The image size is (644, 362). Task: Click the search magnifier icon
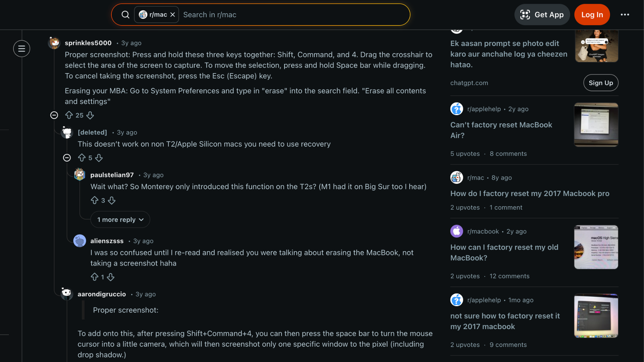[125, 14]
